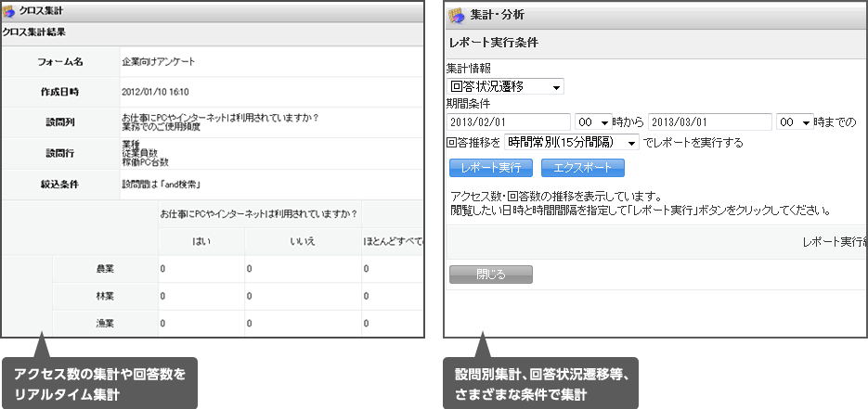Click the いいえ column header
This screenshot has height=409, width=868.
[x=303, y=241]
